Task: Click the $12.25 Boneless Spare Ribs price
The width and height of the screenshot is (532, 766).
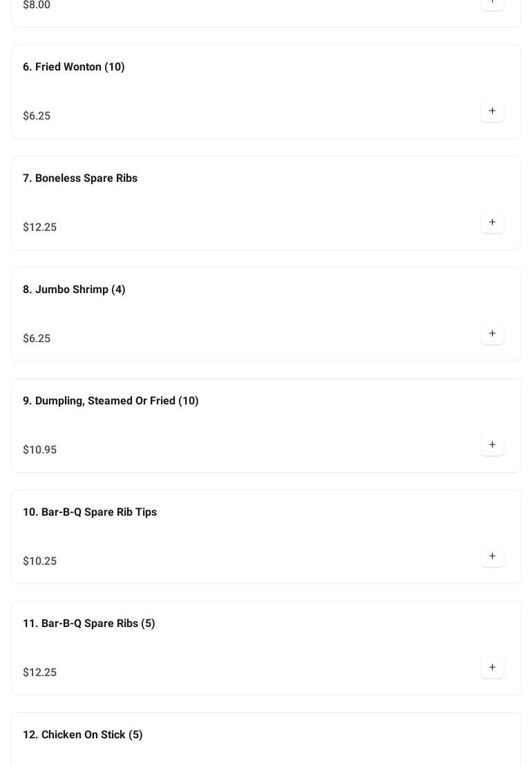Action: click(x=40, y=227)
